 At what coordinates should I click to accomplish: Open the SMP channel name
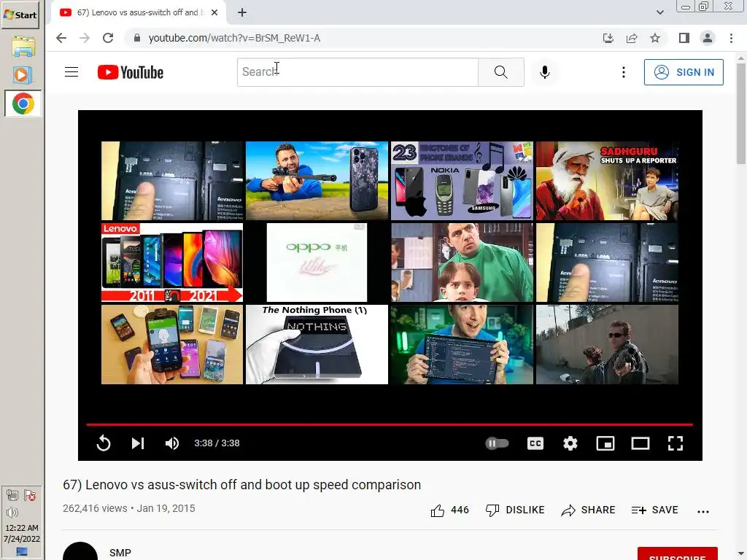pos(120,553)
